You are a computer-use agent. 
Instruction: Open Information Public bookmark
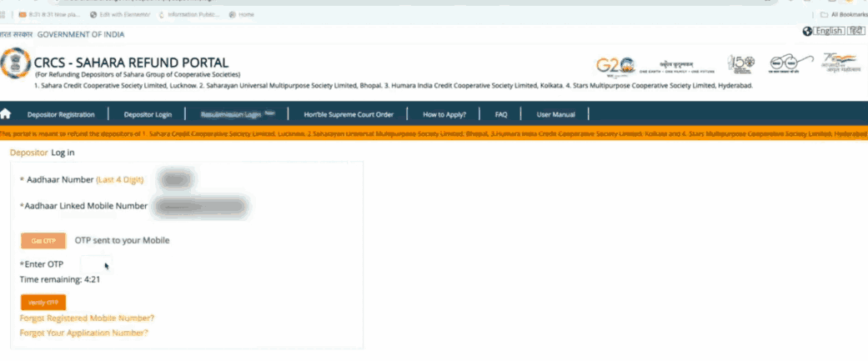(189, 15)
